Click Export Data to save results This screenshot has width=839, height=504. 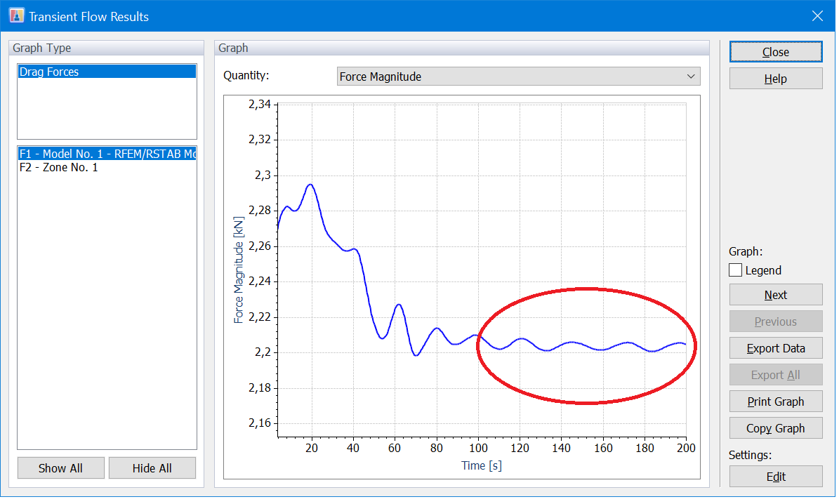click(775, 347)
